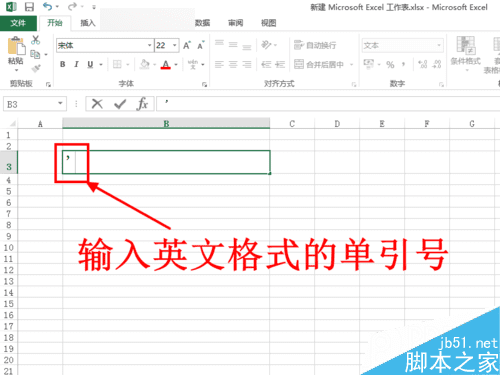500x375 pixels.
Task: Toggle Italic formatting
Action: point(76,64)
